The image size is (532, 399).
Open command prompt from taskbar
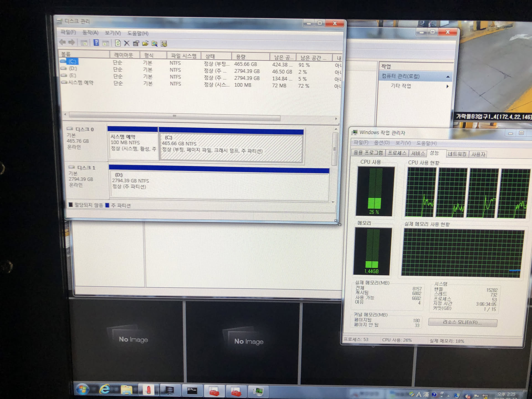[x=192, y=390]
